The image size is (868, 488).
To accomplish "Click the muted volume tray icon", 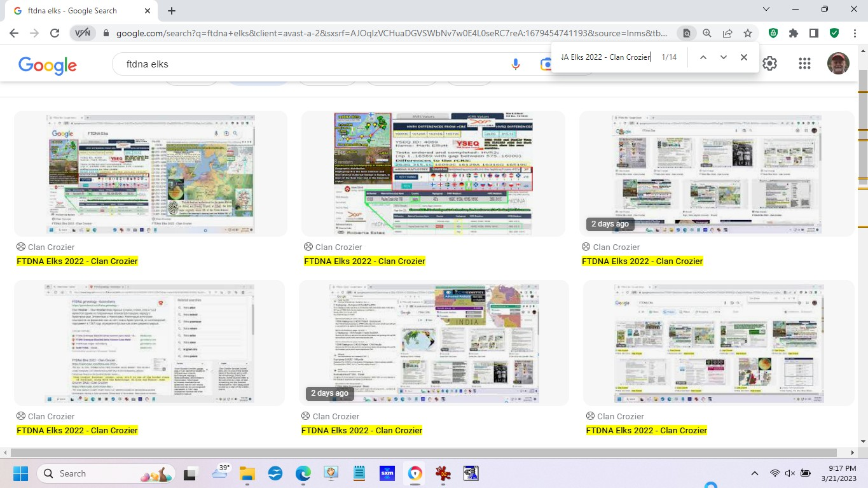I will click(790, 473).
